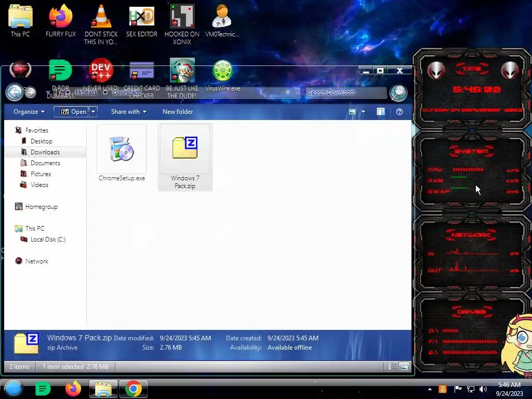The height and width of the screenshot is (399, 532).
Task: Open Videos in navigation pane
Action: point(39,185)
